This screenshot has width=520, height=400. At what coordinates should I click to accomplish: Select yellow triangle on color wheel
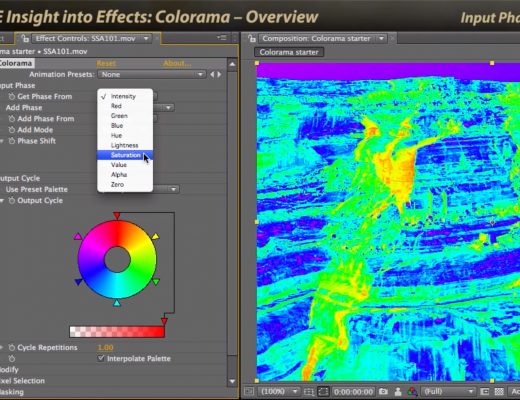(x=155, y=236)
